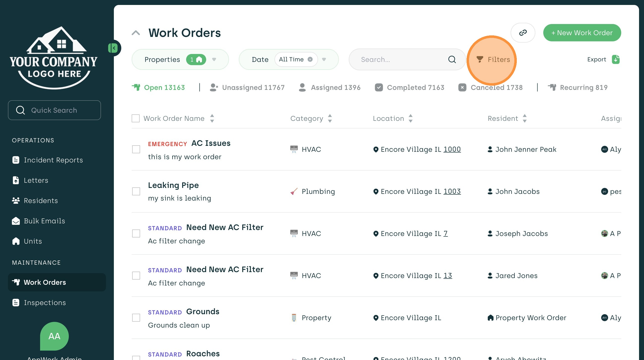
Task: Expand the Properties dropdown
Action: (214, 59)
